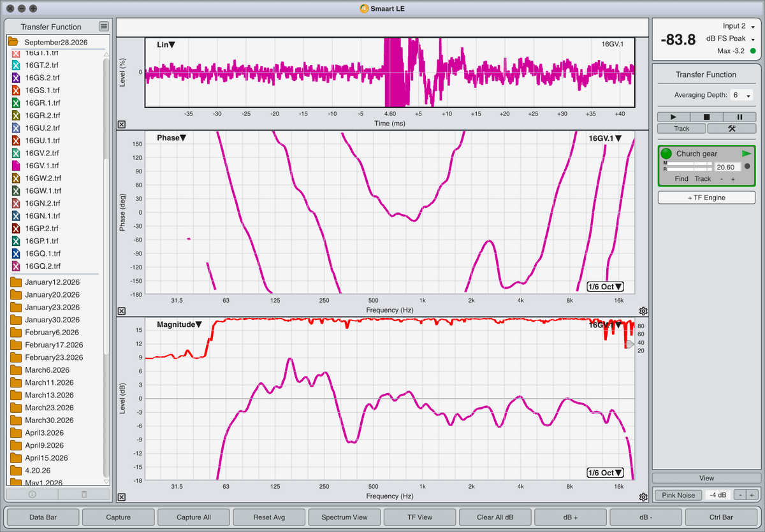Close the impulse response plot pane

coord(122,125)
